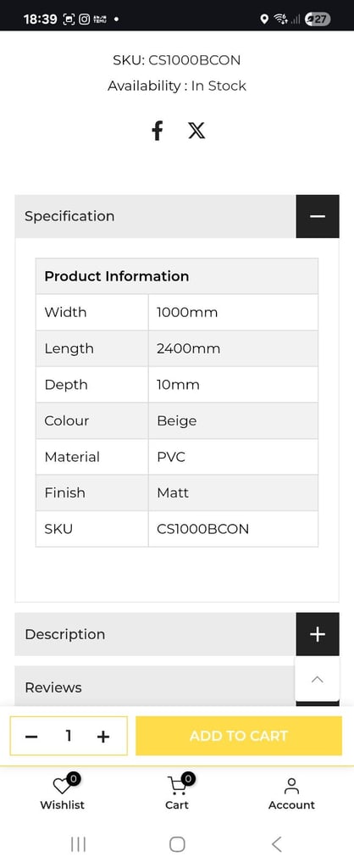Tap the Description header label
The width and height of the screenshot is (354, 868).
coord(64,634)
